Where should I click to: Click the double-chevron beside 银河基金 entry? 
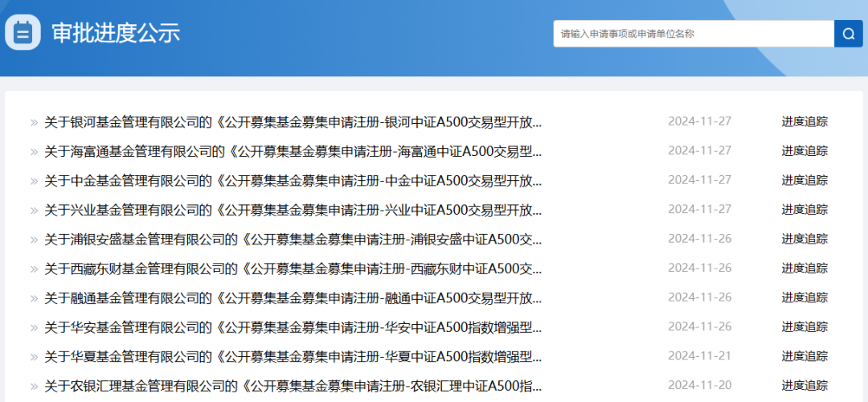point(34,123)
